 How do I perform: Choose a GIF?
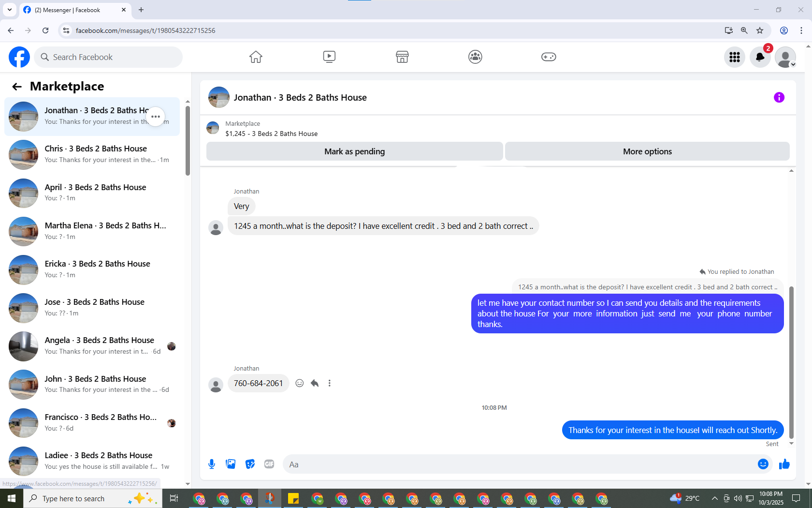tap(269, 464)
